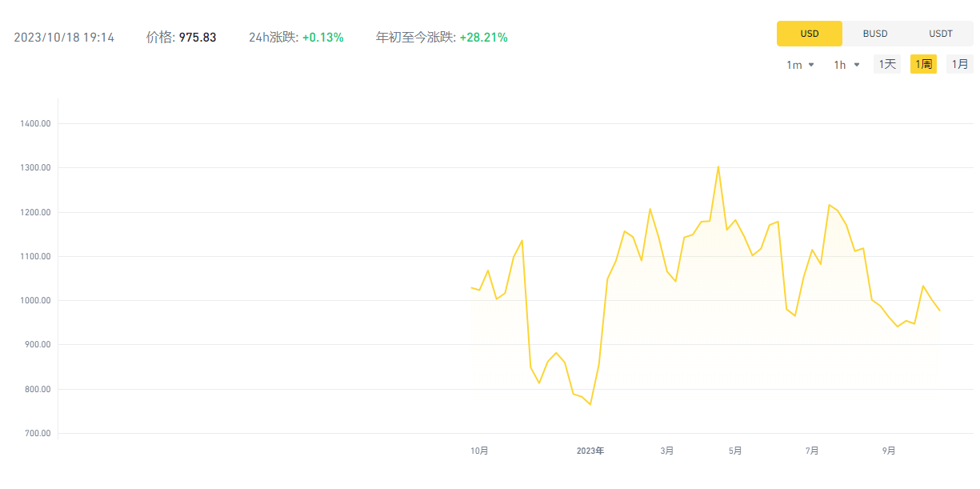Click the lowest trough on the price line

590,404
